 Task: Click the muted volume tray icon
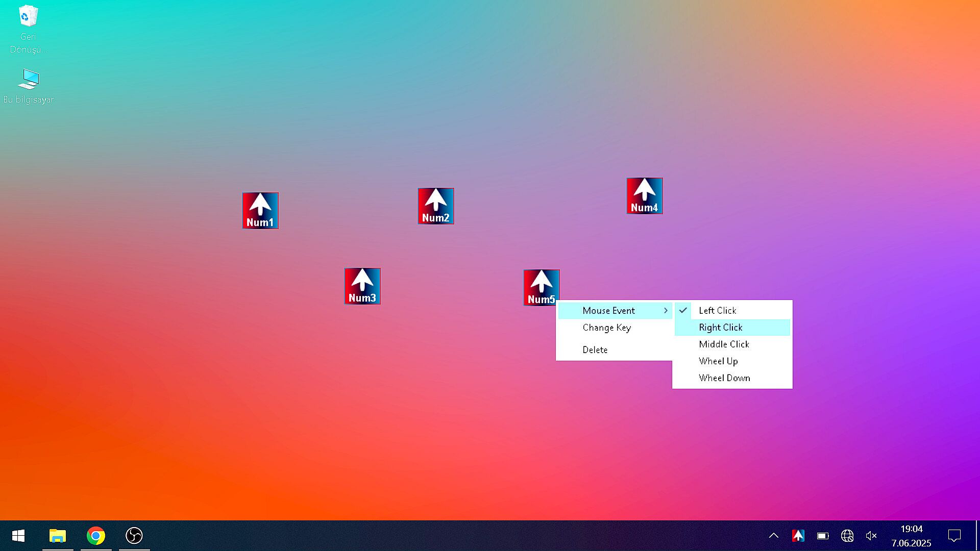click(871, 536)
